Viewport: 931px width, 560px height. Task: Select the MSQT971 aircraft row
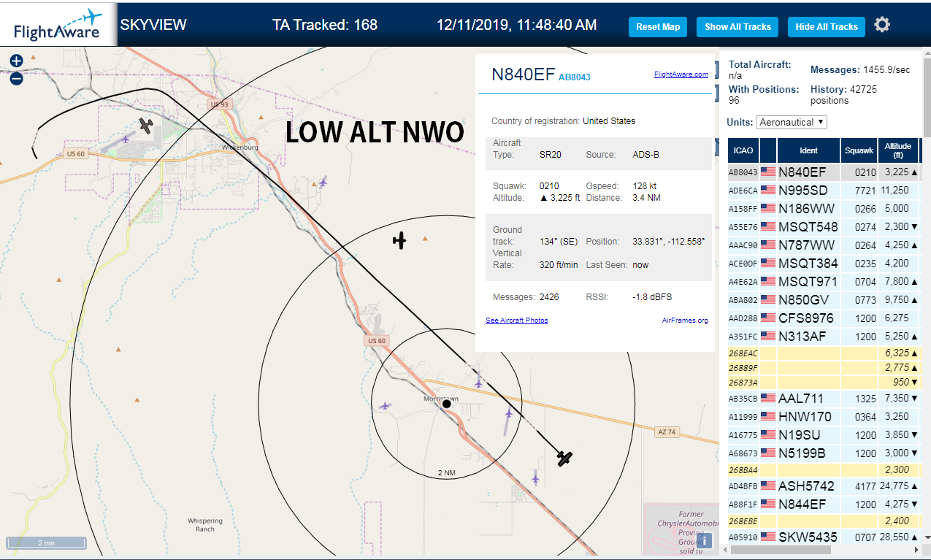824,282
